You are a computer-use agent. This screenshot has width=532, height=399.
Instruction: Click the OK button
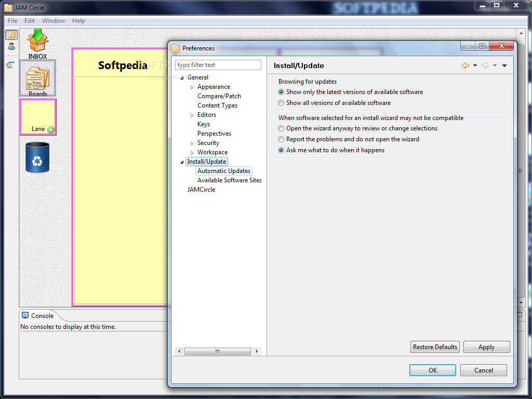(x=433, y=370)
